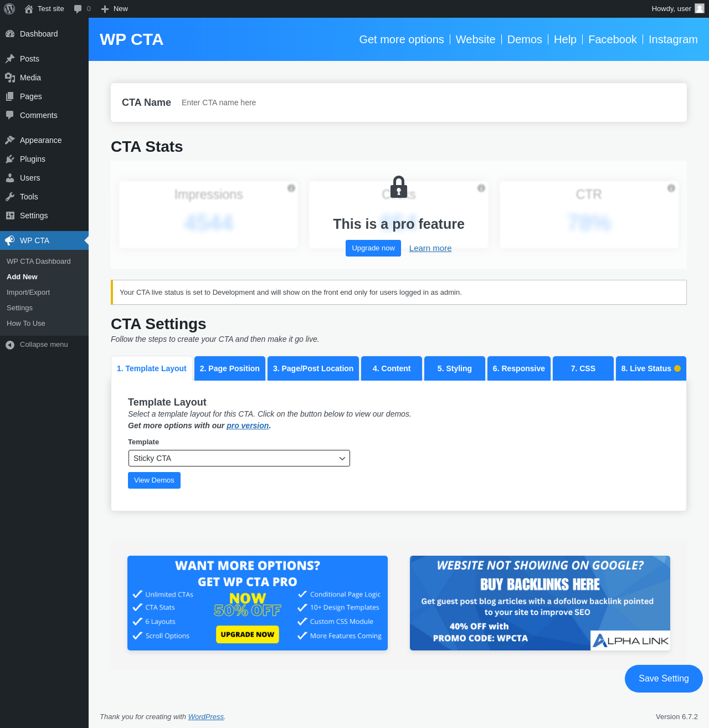Click the Appearance brush icon

[10, 140]
